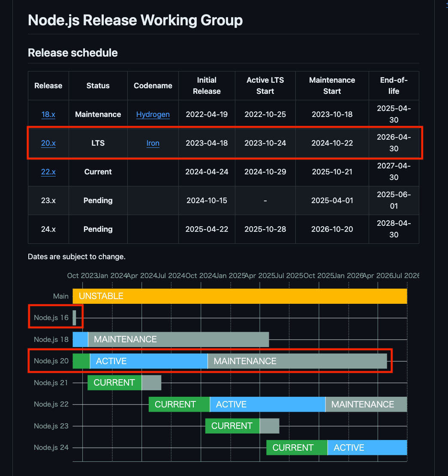
Task: Click the Node.js 22 ACTIVE bar
Action: (268, 404)
